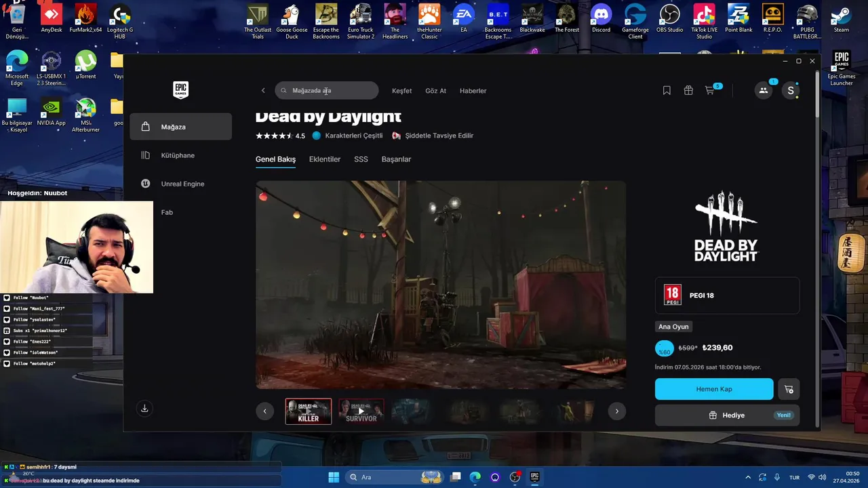Switch to the SSS tab

tap(361, 159)
